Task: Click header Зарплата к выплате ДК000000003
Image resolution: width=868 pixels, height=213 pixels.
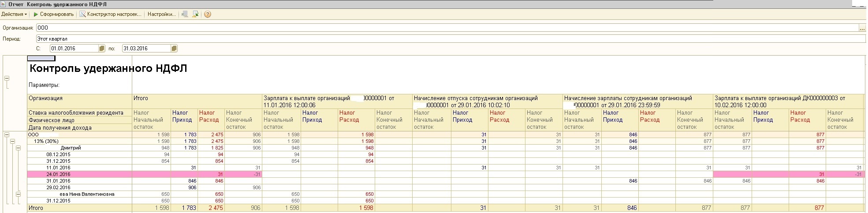Action: pos(788,101)
